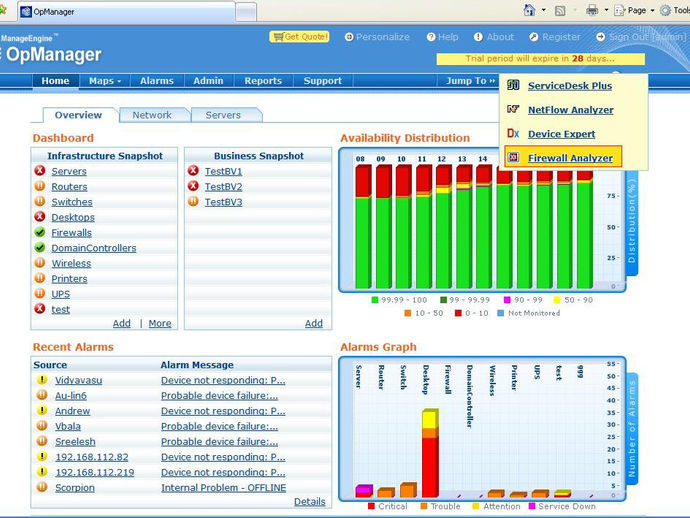Click the critical icon beside TestBV2
690x518 pixels.
(193, 186)
